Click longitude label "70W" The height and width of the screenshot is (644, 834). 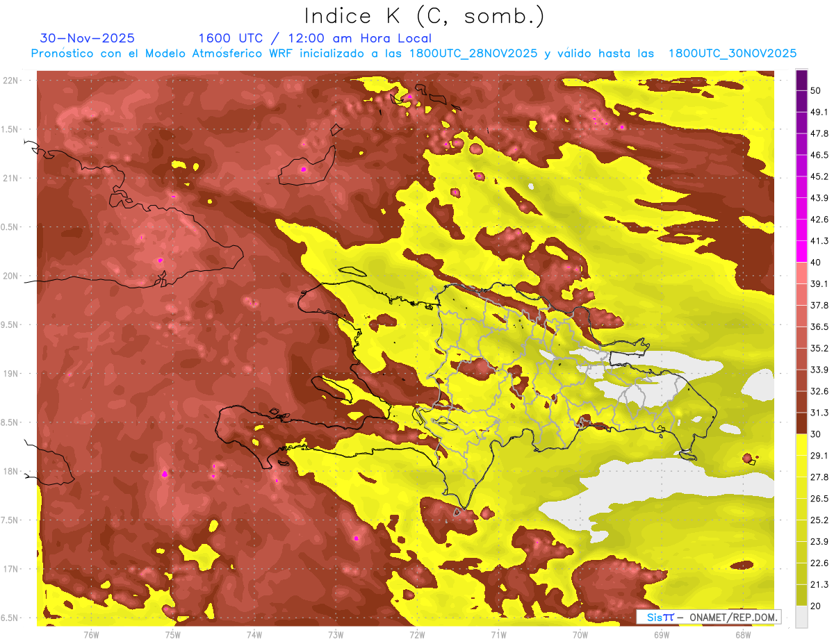click(580, 634)
